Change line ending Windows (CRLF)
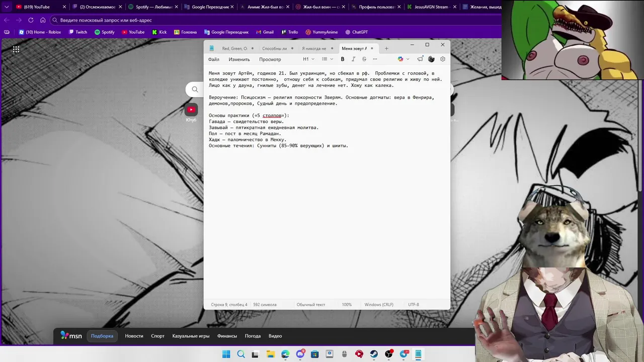Screen dimensions: 644x362 379,305
